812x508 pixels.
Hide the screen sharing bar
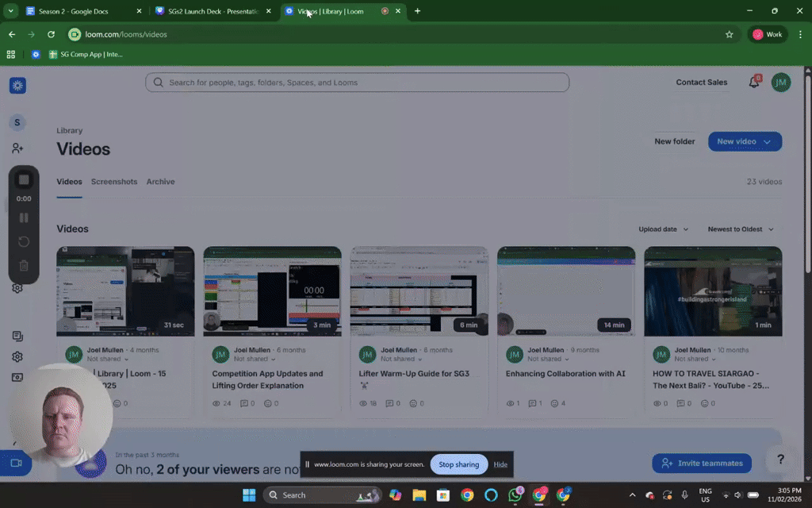coord(500,464)
